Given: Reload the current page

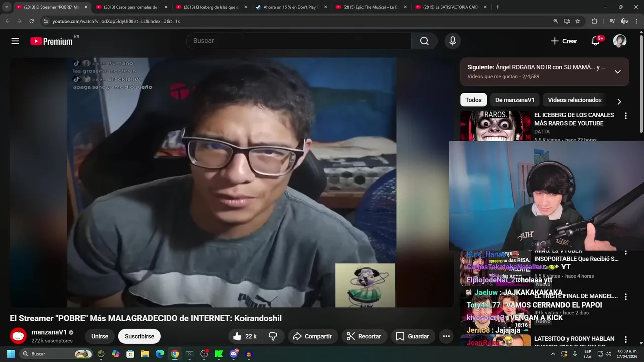Looking at the screenshot, I should pyautogui.click(x=31, y=21).
